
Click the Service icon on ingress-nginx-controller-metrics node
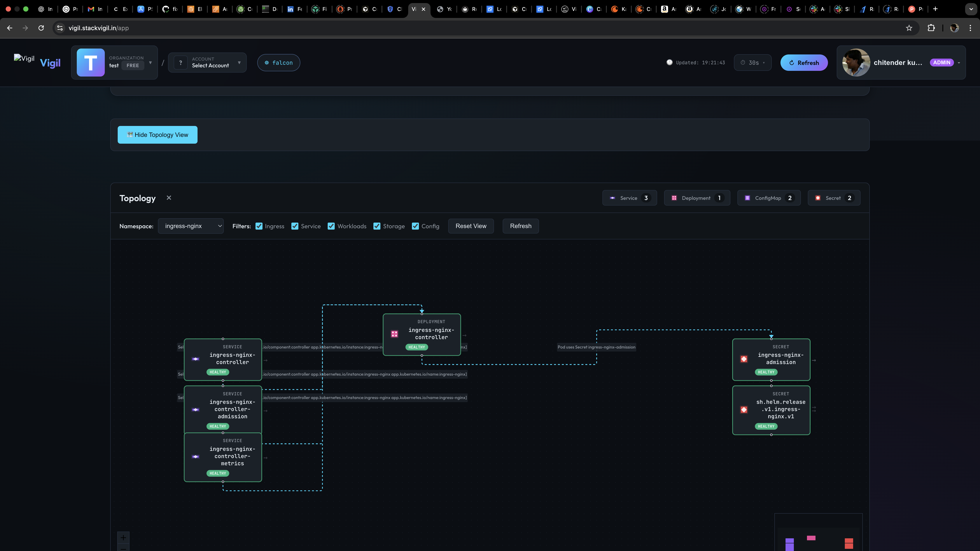point(196,456)
